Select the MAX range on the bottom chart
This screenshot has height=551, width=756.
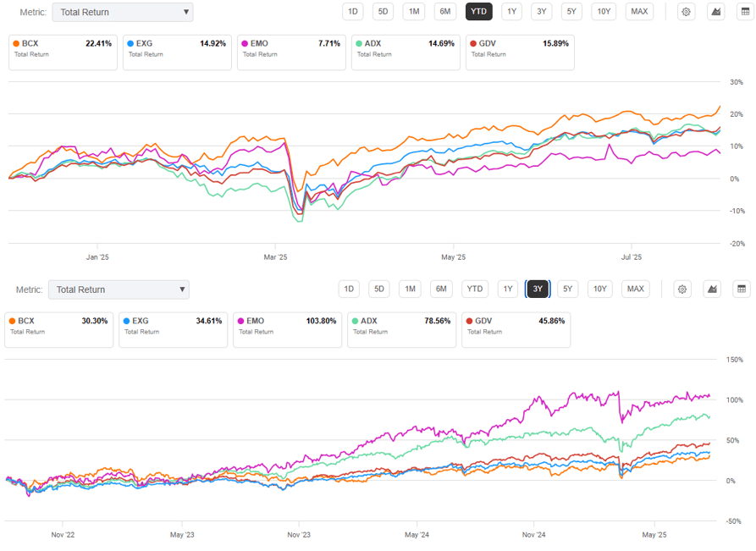pyautogui.click(x=635, y=289)
